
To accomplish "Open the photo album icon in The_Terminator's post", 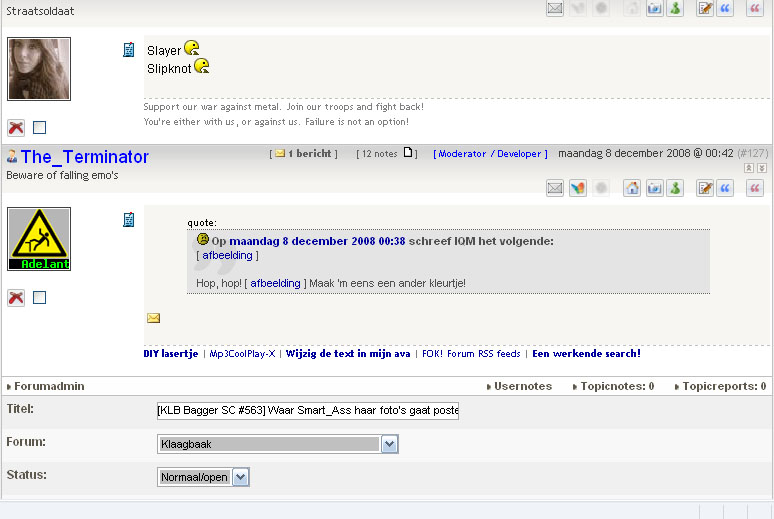I will click(655, 188).
